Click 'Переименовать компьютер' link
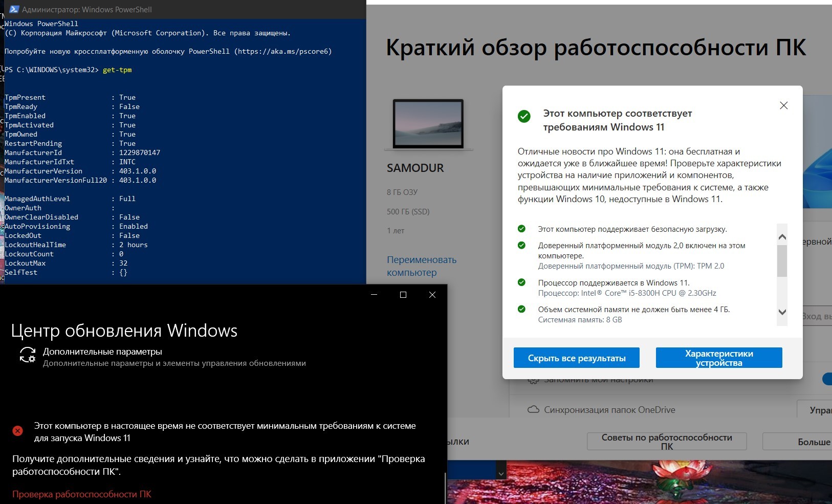 [422, 266]
